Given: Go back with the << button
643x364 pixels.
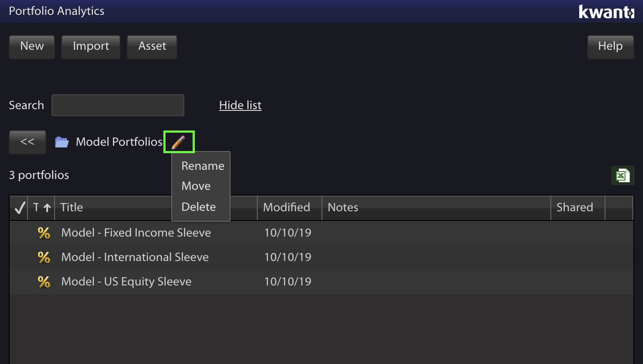Looking at the screenshot, I should point(28,142).
